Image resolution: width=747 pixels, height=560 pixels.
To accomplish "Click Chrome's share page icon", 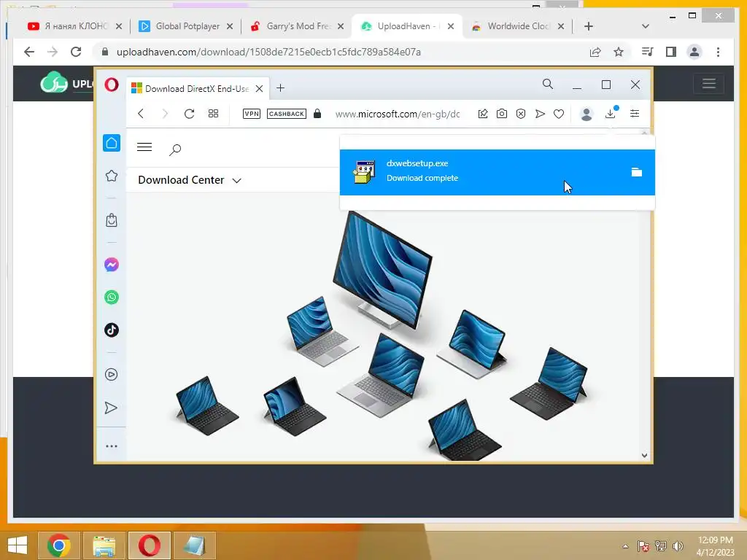I will click(x=595, y=52).
